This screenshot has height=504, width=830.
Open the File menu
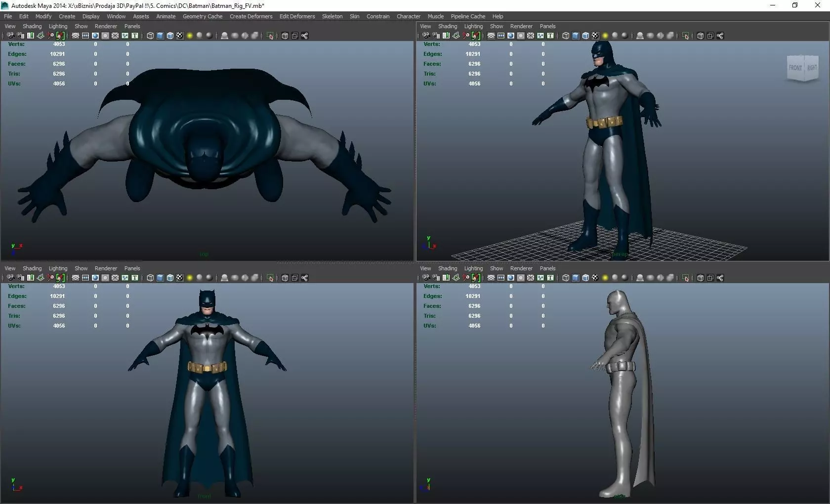[x=8, y=16]
